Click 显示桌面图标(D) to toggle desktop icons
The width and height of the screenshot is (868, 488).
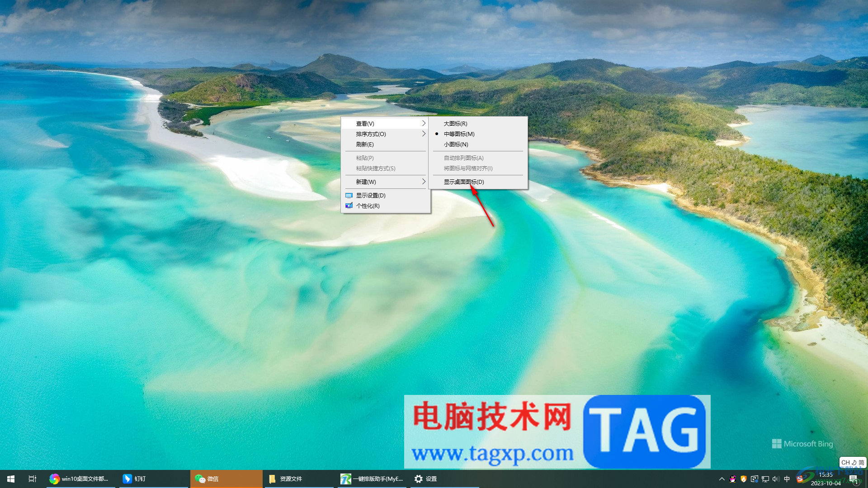(463, 182)
